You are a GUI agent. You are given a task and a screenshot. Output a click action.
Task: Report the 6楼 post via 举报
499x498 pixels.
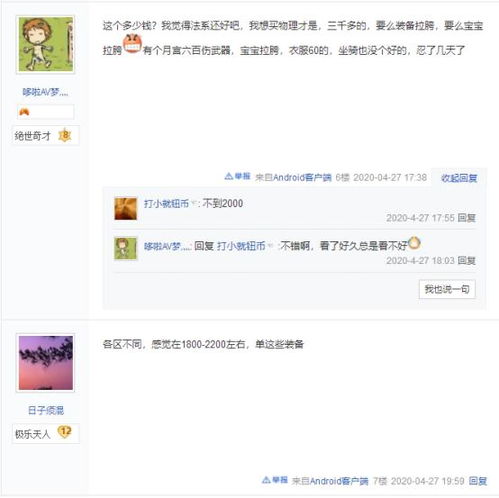(237, 176)
